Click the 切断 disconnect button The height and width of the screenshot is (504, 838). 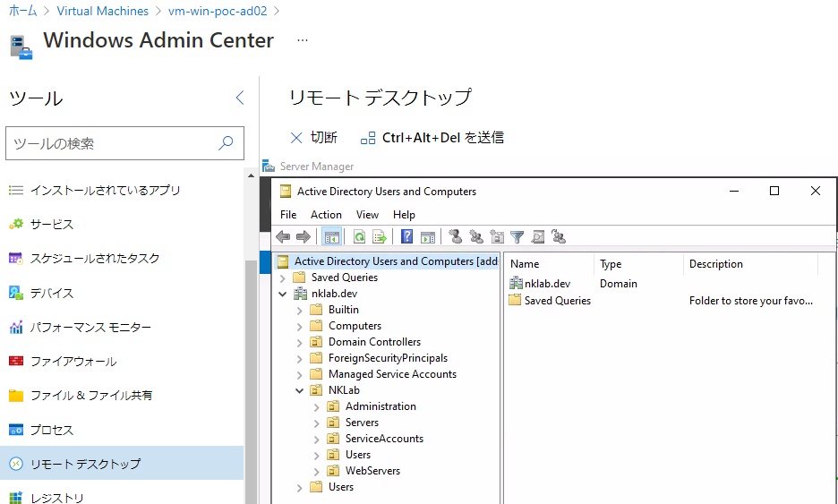[x=313, y=137]
